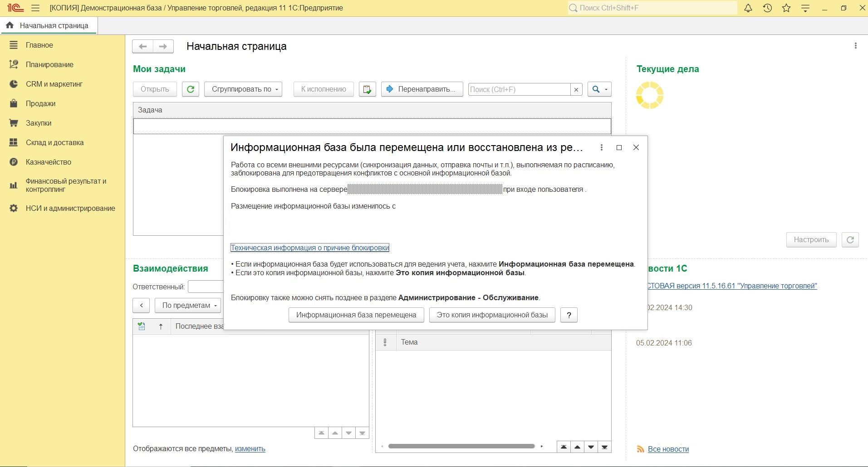868x467 pixels.
Task: Open help with the question mark button
Action: tap(569, 315)
